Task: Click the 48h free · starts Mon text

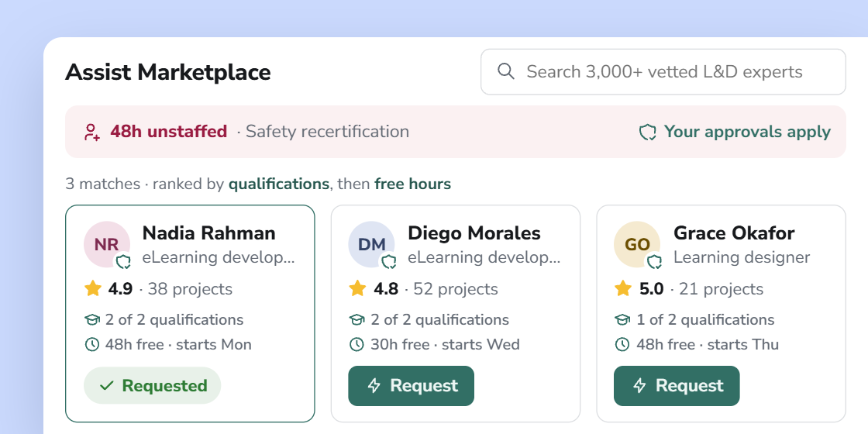Action: [x=178, y=344]
